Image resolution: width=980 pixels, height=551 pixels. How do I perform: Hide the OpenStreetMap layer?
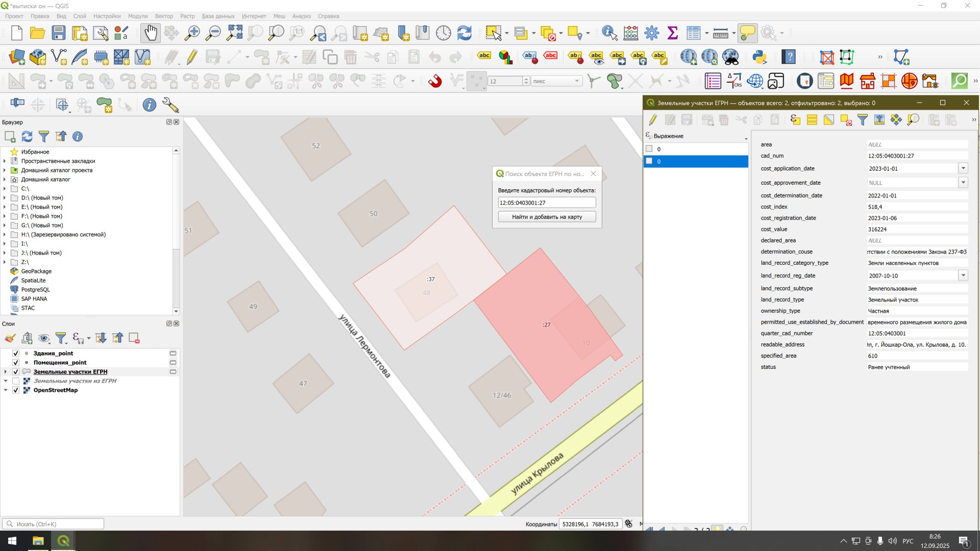[x=16, y=390]
